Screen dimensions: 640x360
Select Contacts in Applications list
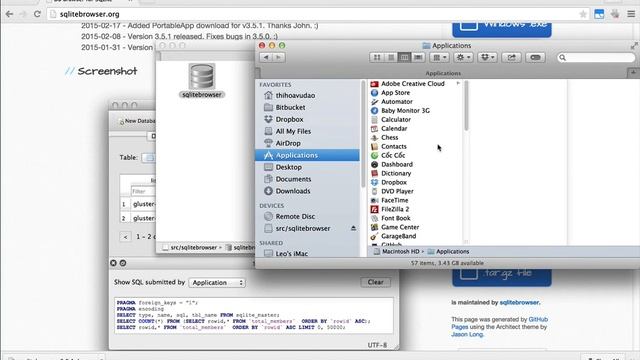point(393,147)
